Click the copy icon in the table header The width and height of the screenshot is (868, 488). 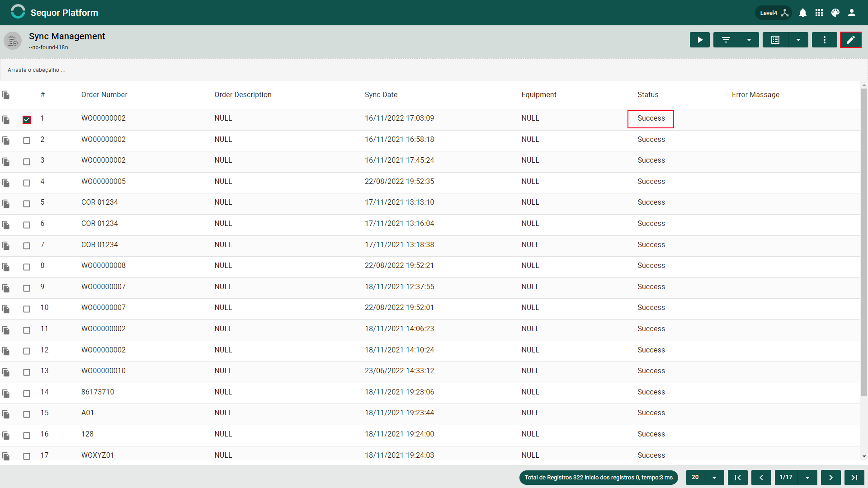click(x=6, y=95)
